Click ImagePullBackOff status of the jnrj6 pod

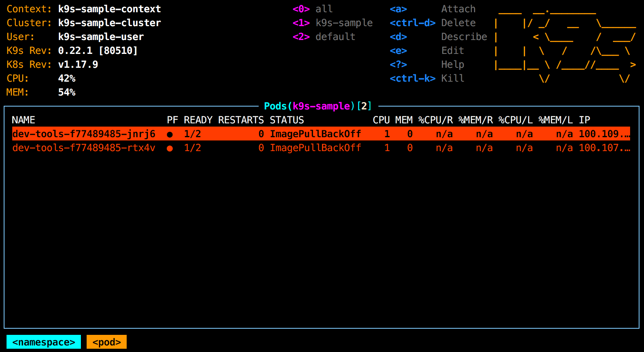[x=315, y=134]
